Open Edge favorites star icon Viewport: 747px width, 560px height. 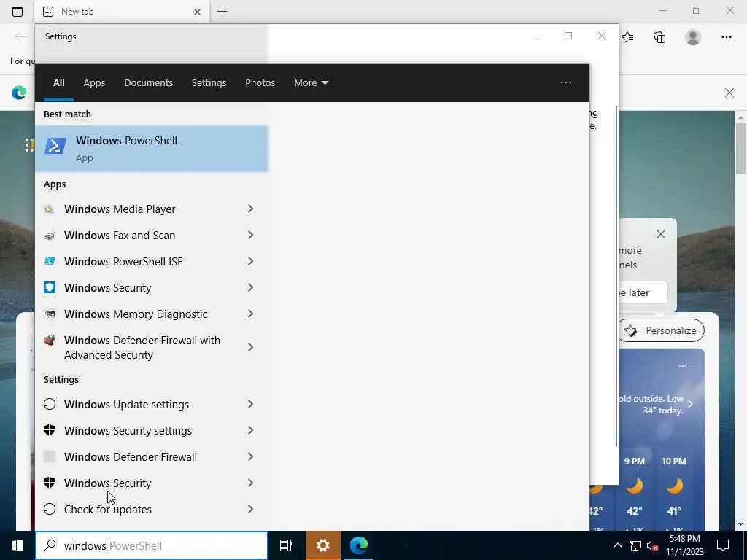pos(627,37)
